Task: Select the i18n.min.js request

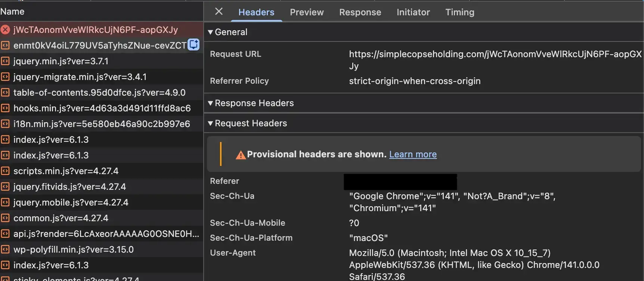Action: click(x=102, y=124)
